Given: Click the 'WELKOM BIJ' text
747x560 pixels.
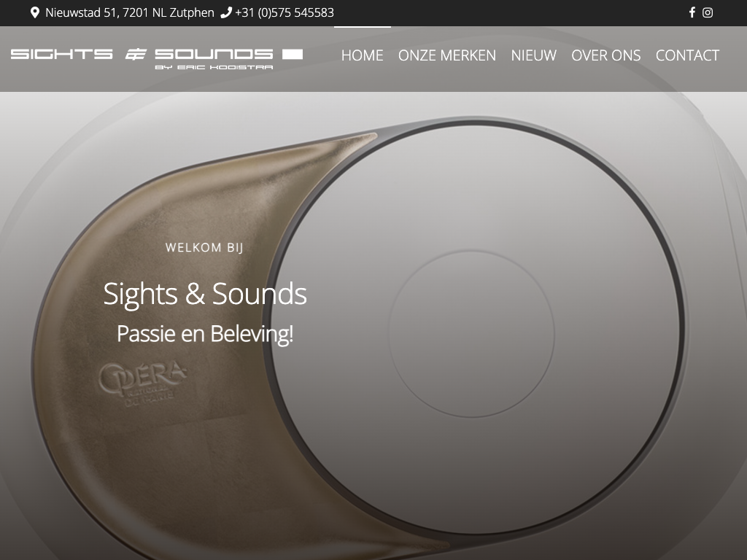Looking at the screenshot, I should click(x=204, y=248).
